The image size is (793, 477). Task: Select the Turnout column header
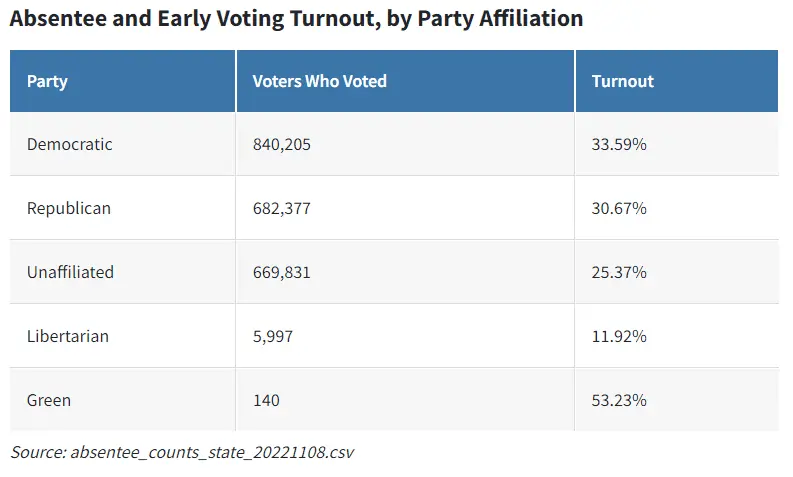pos(622,81)
